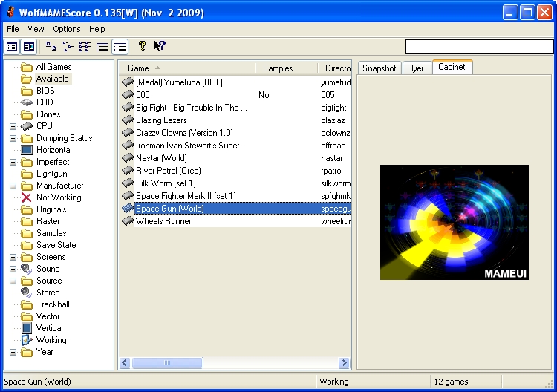
Task: Toggle the folder list pane toolbar button
Action: click(12, 47)
